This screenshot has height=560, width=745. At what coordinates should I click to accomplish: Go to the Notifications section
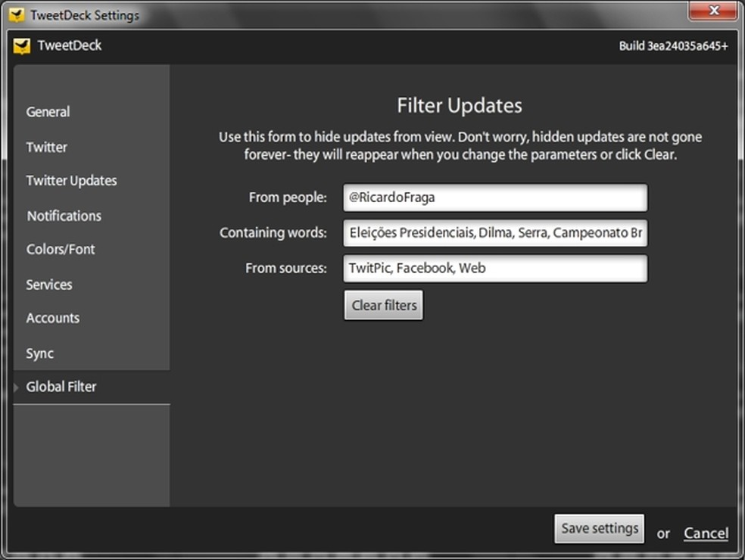pos(64,216)
